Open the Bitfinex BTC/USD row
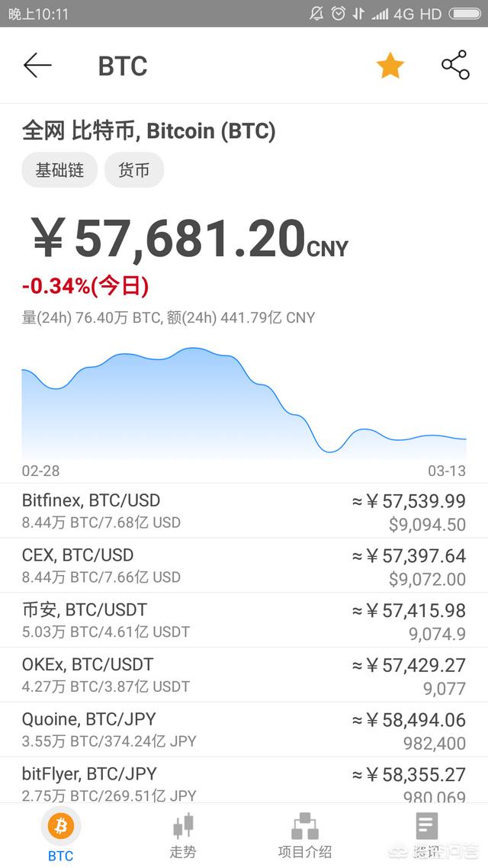This screenshot has width=488, height=868. click(x=244, y=511)
